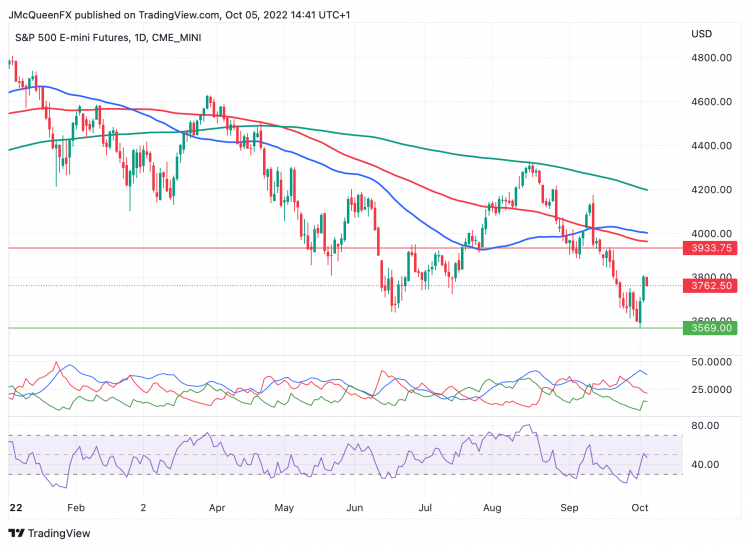Image resolution: width=750 pixels, height=548 pixels.
Task: Click the 4000.00 price axis value
Action: point(711,234)
